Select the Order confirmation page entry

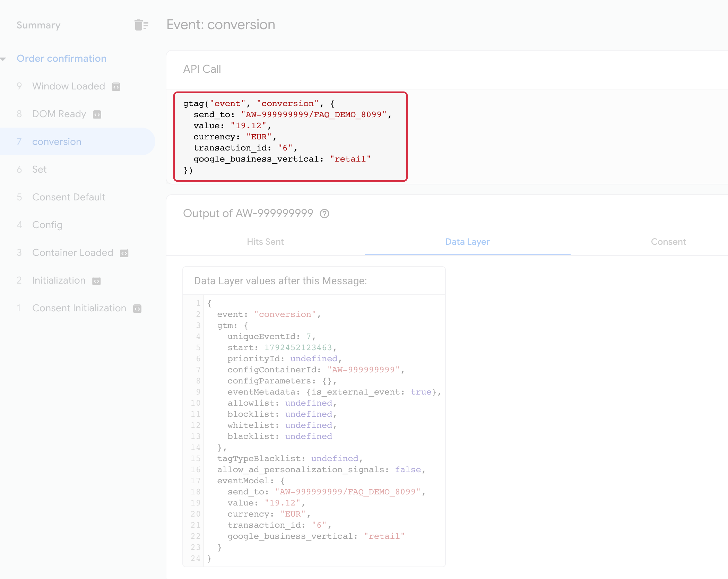click(x=61, y=58)
